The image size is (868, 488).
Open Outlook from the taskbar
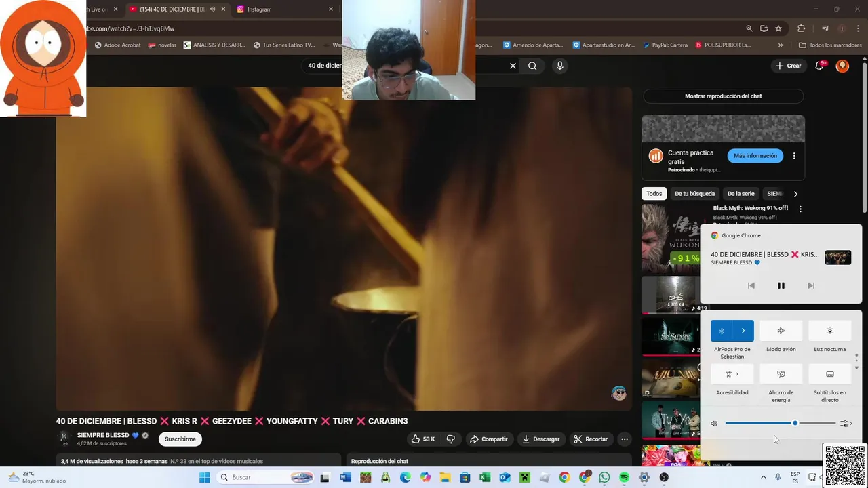(x=505, y=477)
